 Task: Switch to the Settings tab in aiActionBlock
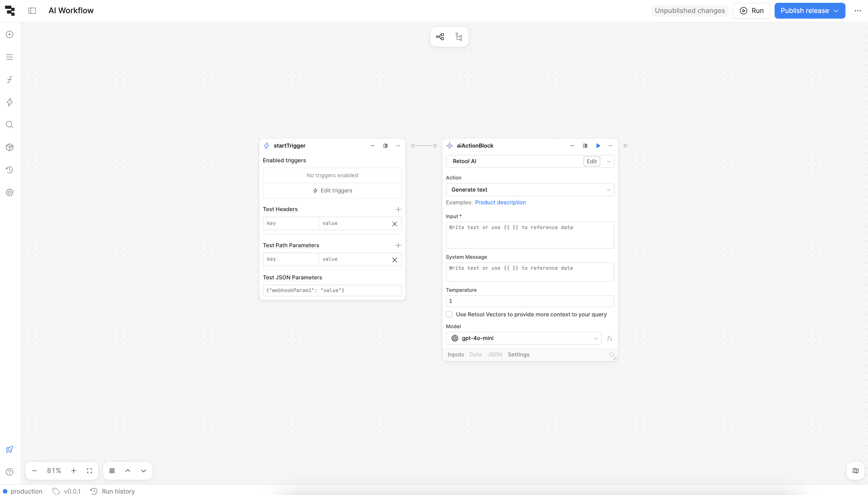(518, 354)
